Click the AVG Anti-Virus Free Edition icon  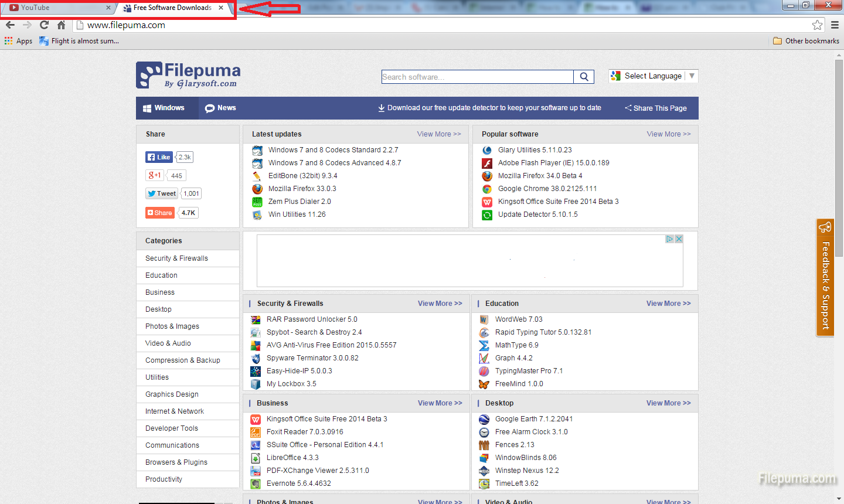pos(256,345)
